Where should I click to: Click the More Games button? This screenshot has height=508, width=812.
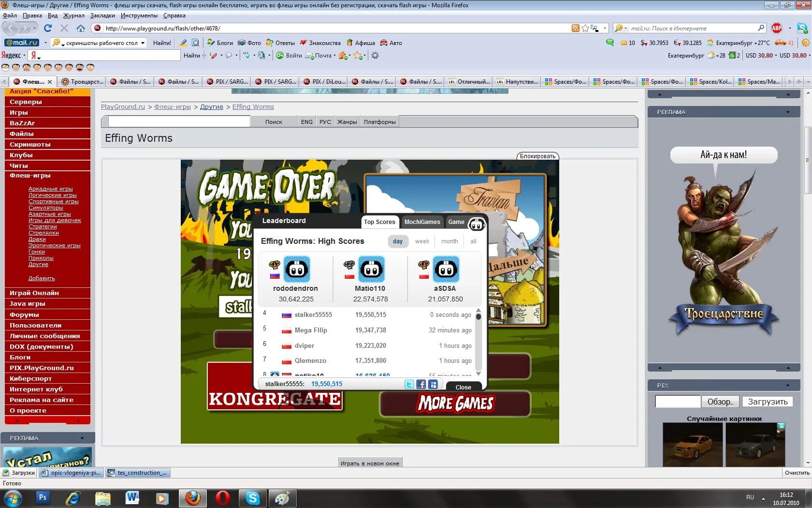coord(455,403)
